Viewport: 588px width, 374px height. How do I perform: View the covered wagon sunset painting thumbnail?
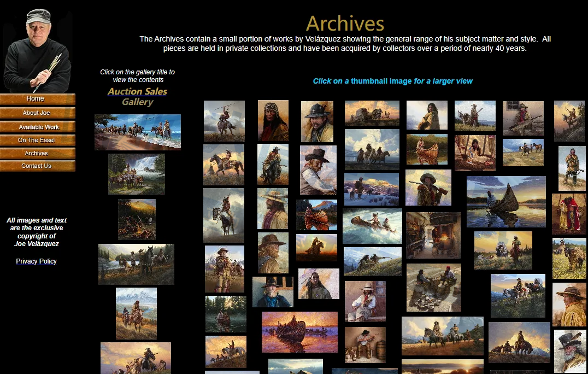[x=372, y=113]
